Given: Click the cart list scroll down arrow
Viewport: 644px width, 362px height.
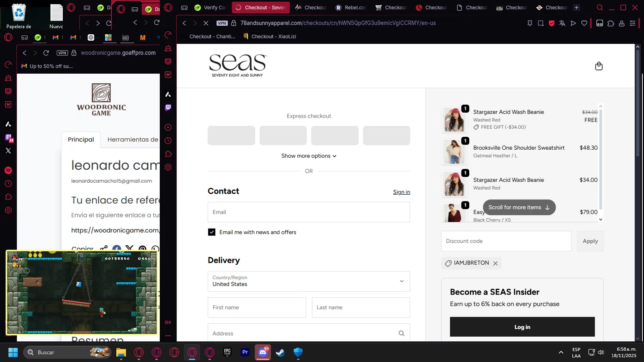Looking at the screenshot, I should 601,220.
